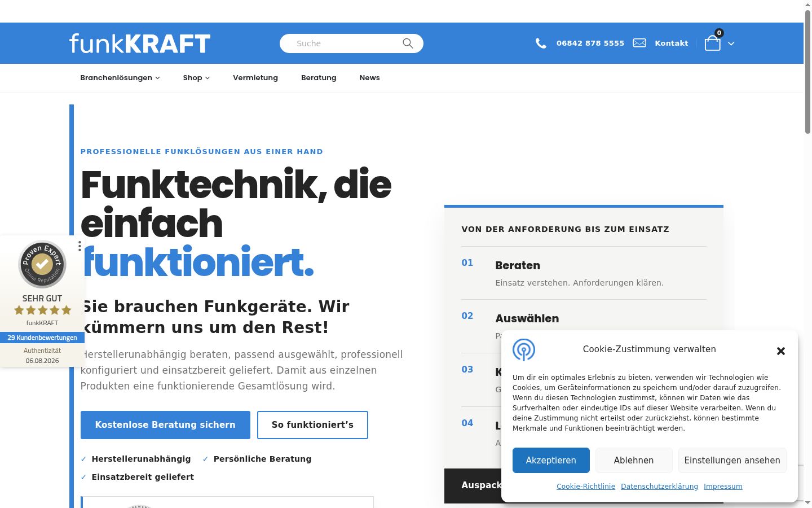
Task: Click the five-star rating row
Action: point(43,310)
